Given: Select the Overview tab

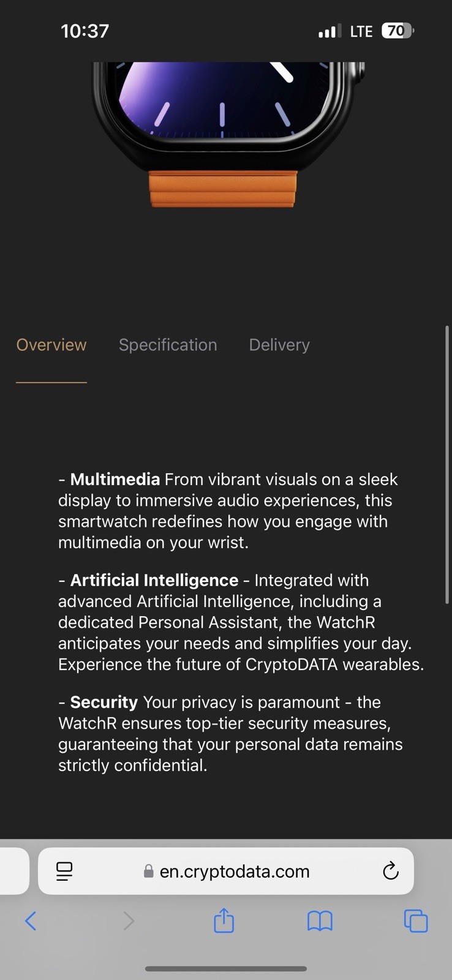Looking at the screenshot, I should (x=51, y=345).
